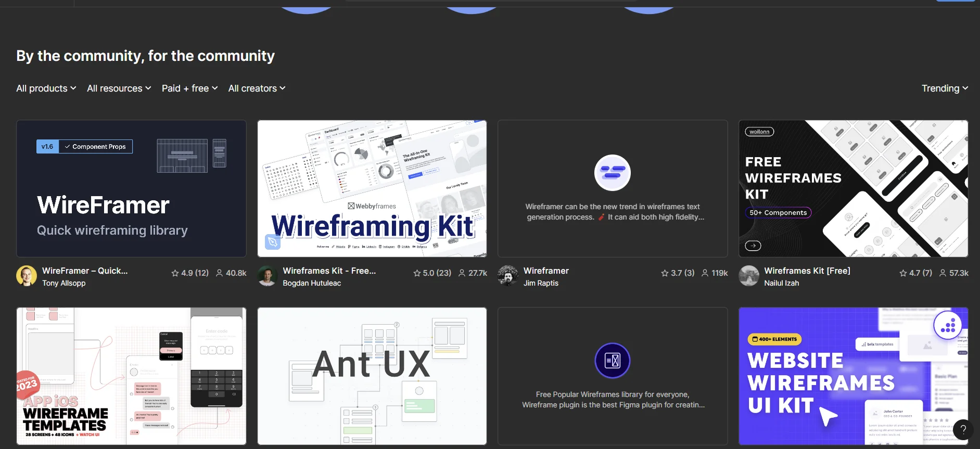Screen dimensions: 980x449
Task: Click Tony Allsopp's avatar
Action: (x=27, y=276)
